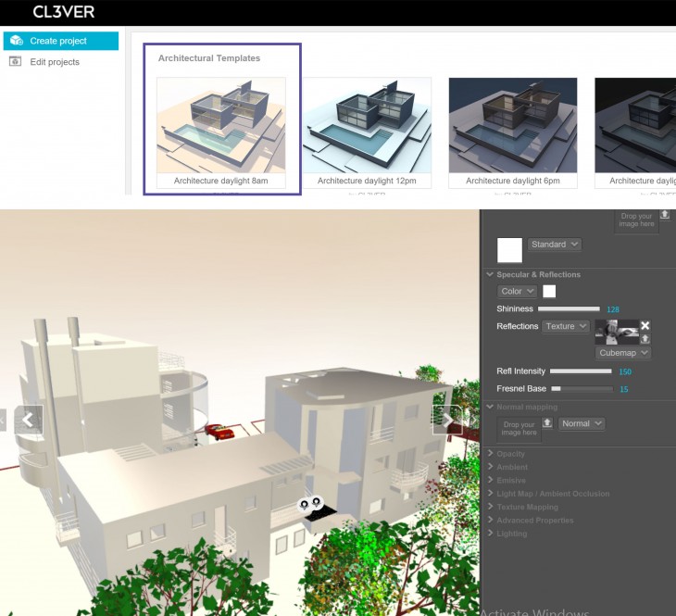Open the specular Color dropdown
This screenshot has width=676, height=616.
pyautogui.click(x=517, y=291)
